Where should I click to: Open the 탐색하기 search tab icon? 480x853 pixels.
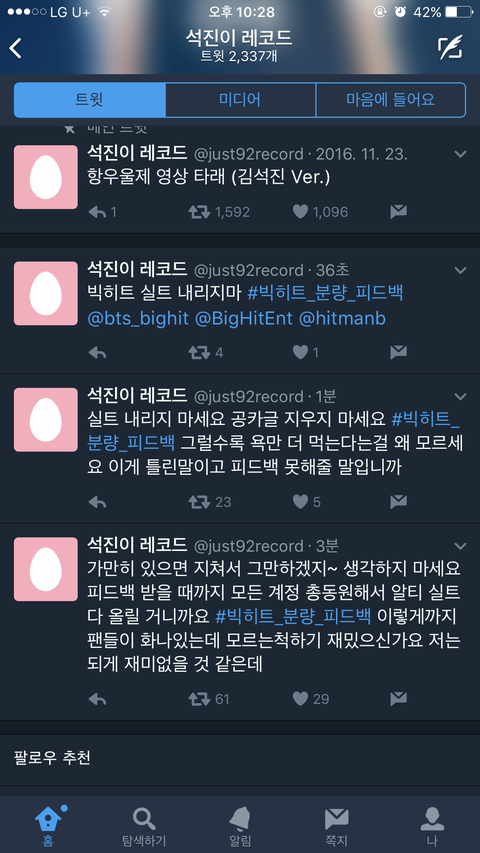(x=144, y=819)
